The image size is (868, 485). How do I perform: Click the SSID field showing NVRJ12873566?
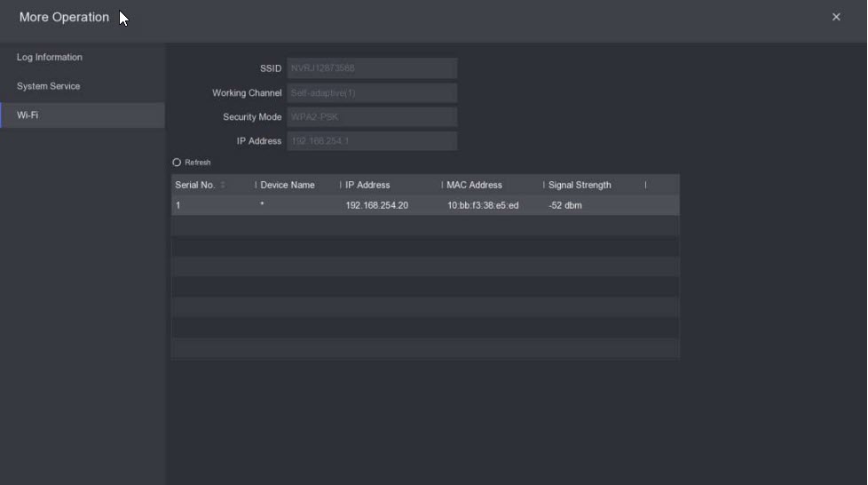(372, 68)
